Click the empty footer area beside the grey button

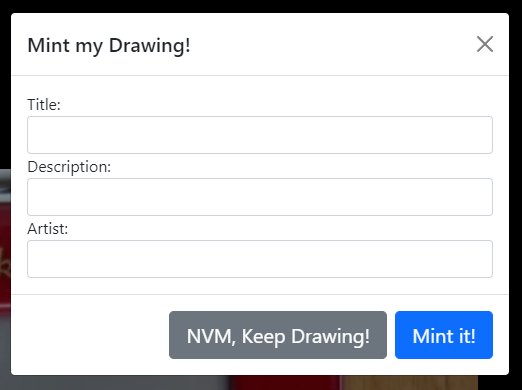[90, 335]
